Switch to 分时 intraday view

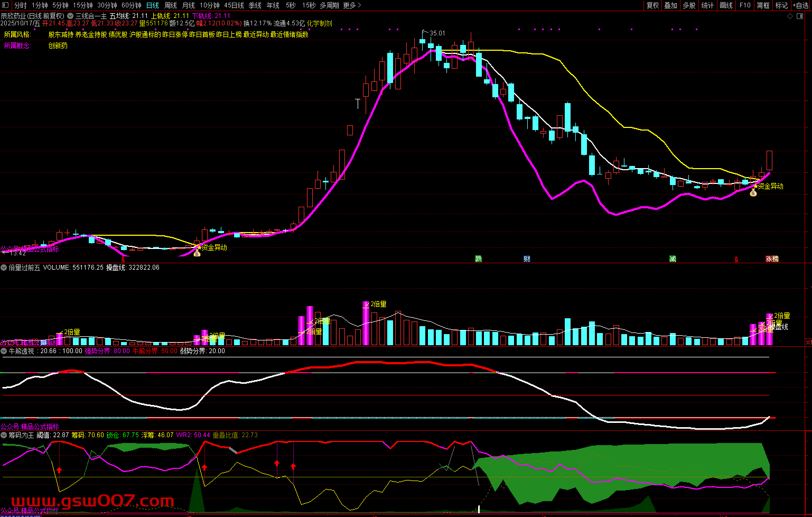tap(20, 5)
